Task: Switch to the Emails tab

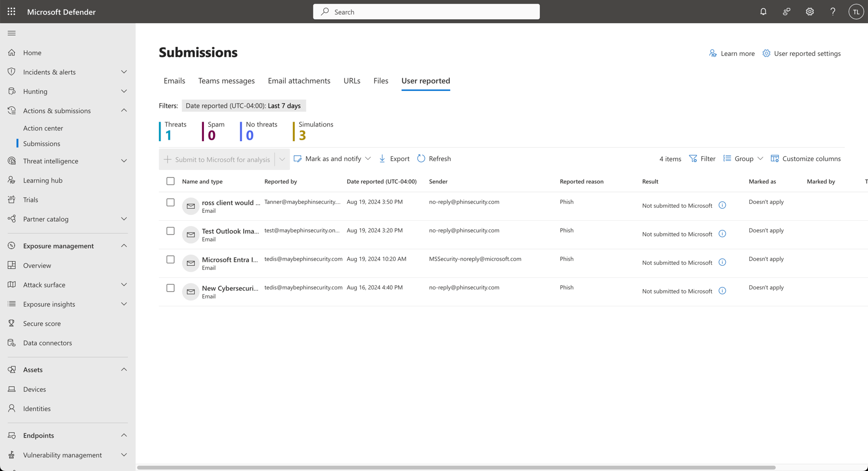Action: pos(174,81)
